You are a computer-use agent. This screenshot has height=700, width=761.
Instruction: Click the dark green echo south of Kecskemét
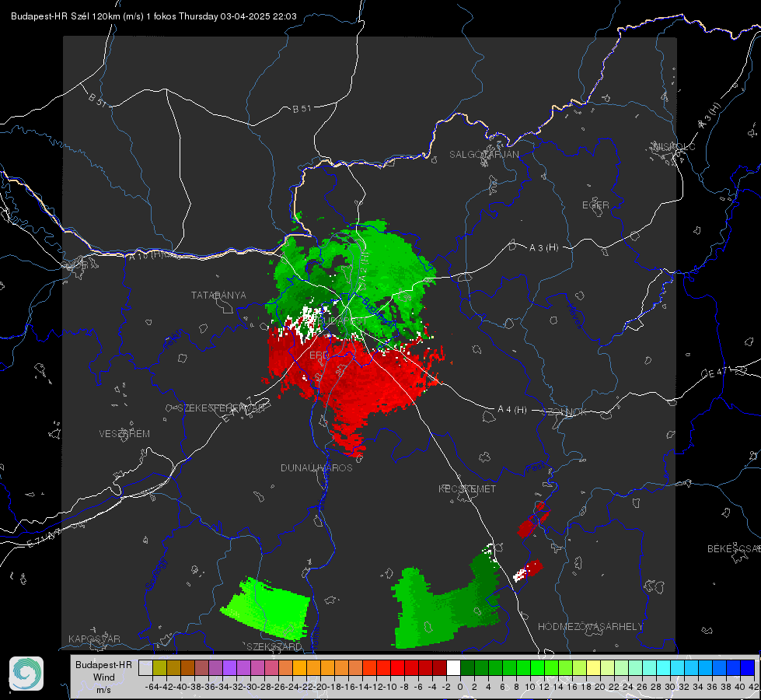coord(446,607)
